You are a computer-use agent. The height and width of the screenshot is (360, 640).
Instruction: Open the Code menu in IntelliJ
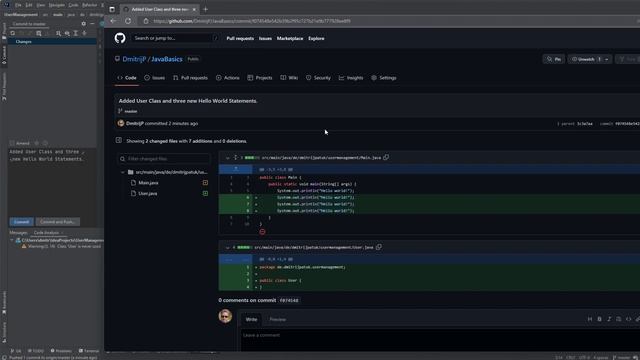click(73, 5)
